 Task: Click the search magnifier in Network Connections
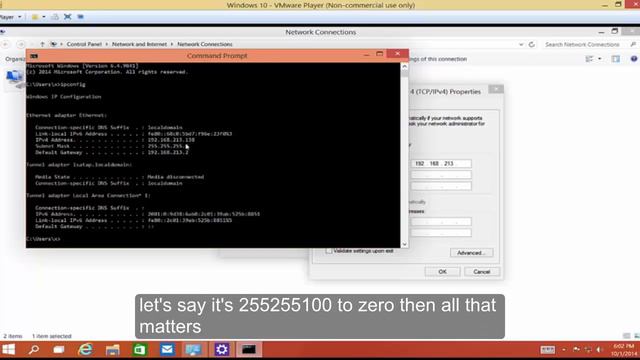(x=633, y=44)
